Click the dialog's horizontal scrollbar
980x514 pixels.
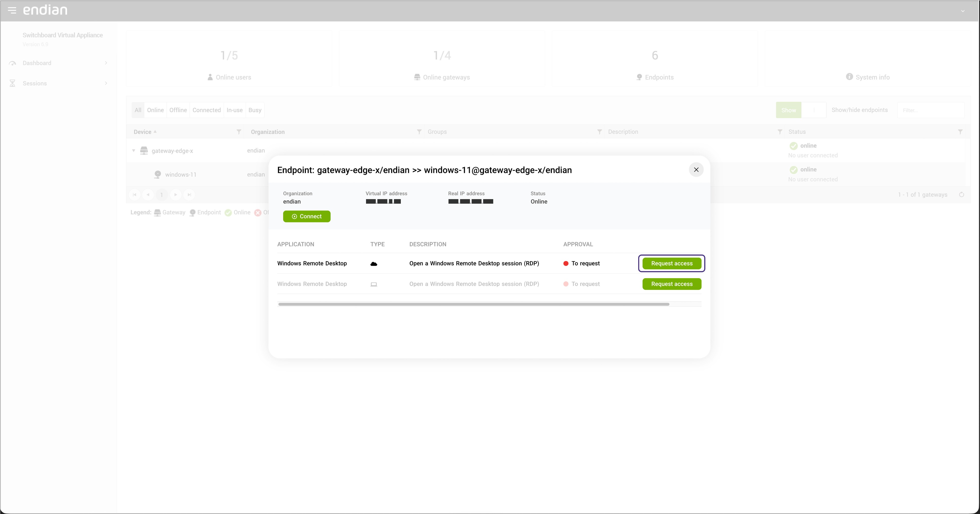[474, 304]
